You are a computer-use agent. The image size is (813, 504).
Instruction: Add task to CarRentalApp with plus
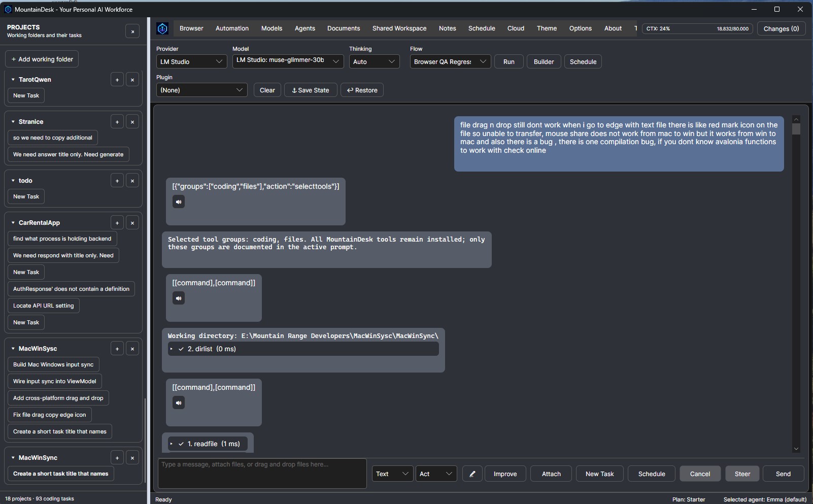click(x=117, y=223)
